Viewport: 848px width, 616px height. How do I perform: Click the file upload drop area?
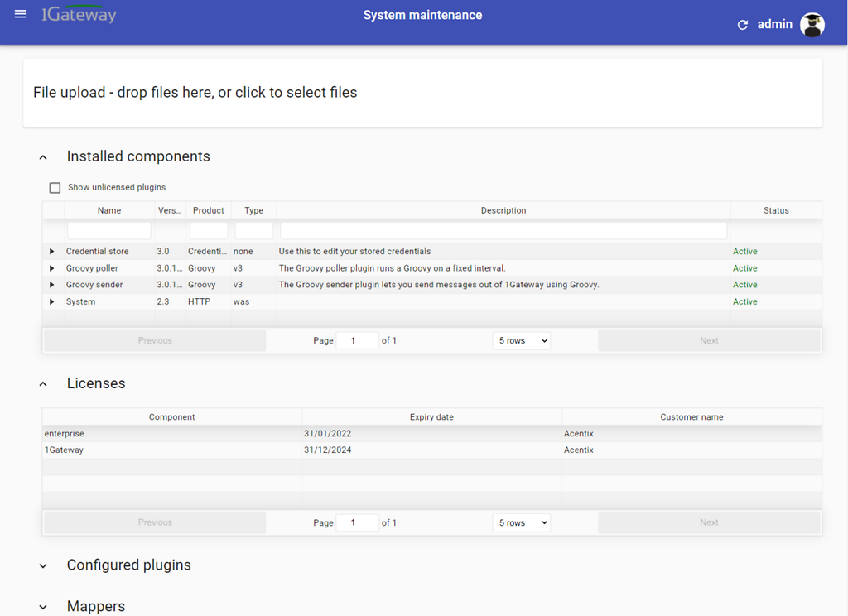pyautogui.click(x=422, y=93)
